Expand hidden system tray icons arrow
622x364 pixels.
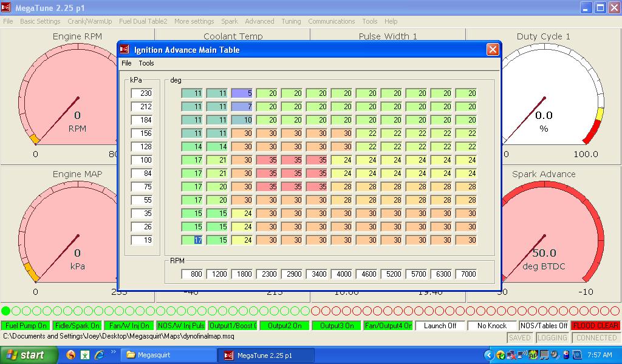pos(489,355)
